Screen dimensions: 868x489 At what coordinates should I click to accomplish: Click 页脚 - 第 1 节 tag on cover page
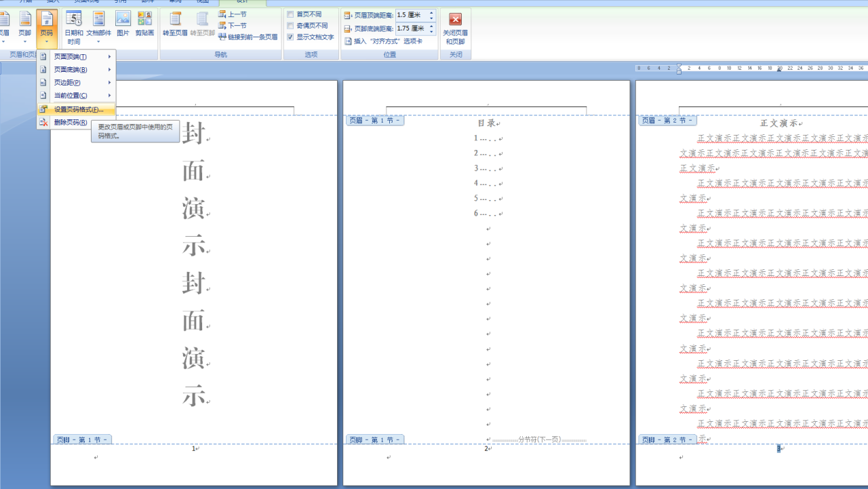[x=82, y=439]
